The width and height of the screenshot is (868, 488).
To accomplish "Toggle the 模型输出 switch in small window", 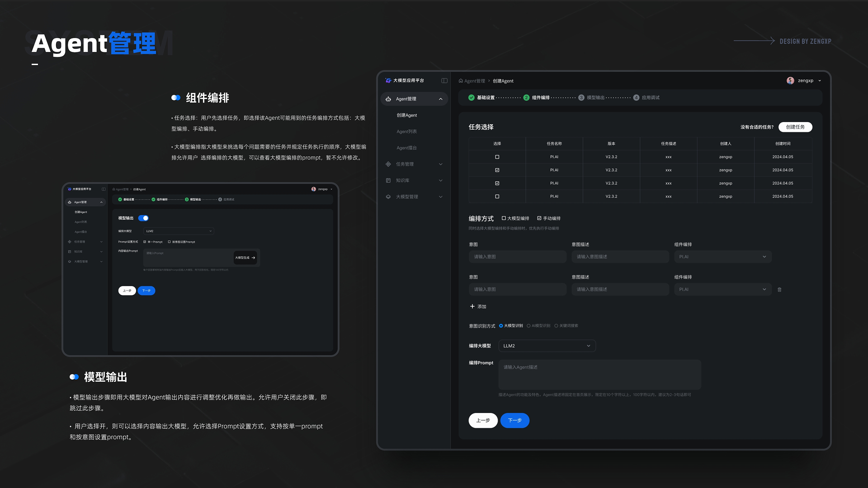I will [x=143, y=218].
